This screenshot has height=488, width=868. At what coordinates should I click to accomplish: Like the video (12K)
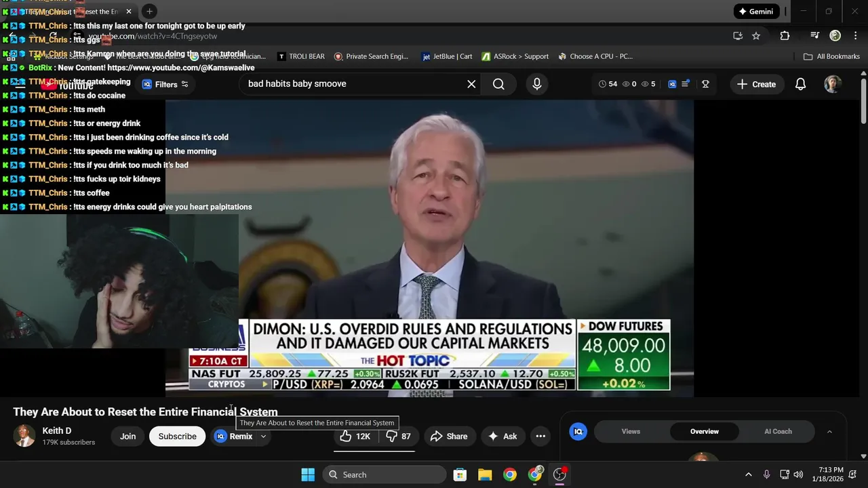355,436
